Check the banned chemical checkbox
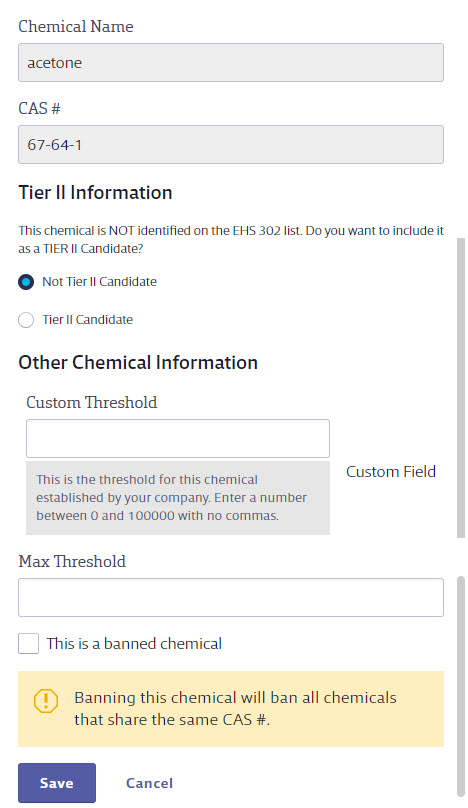This screenshot has width=468, height=808. pyautogui.click(x=28, y=644)
